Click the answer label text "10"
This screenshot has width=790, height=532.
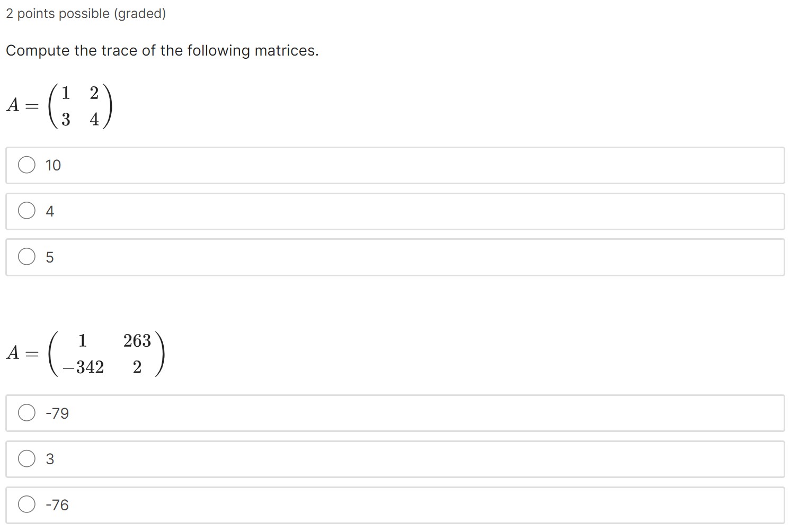tap(53, 165)
